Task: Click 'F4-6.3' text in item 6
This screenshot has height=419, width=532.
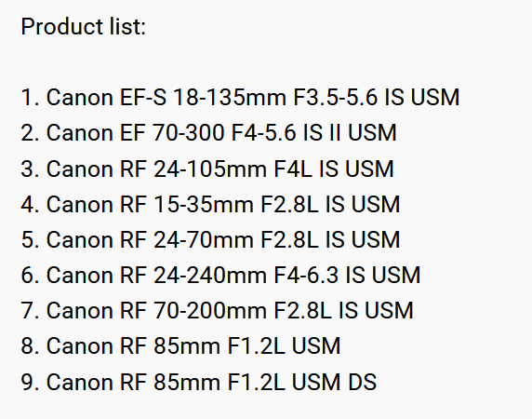Action: 306,275
